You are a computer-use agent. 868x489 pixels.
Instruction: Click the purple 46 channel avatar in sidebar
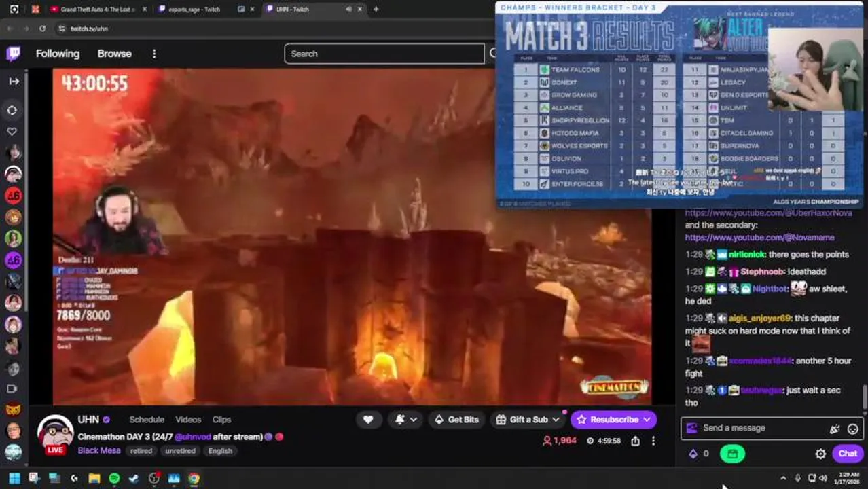tap(12, 259)
